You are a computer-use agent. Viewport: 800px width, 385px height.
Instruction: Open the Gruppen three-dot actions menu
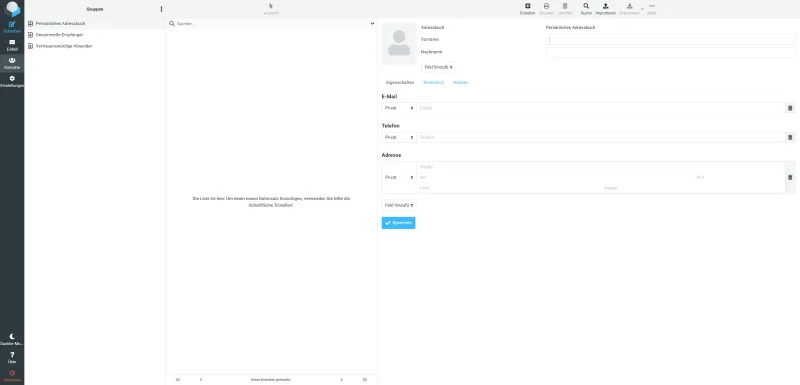pos(161,9)
